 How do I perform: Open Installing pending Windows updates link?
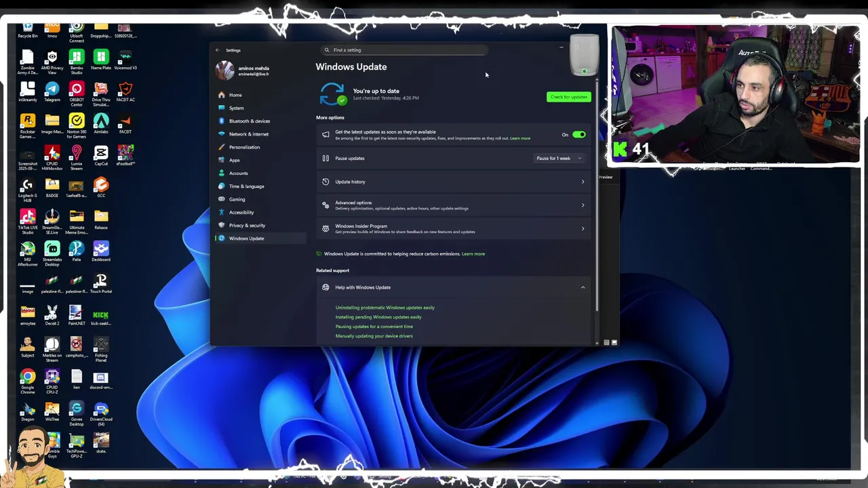tap(378, 317)
